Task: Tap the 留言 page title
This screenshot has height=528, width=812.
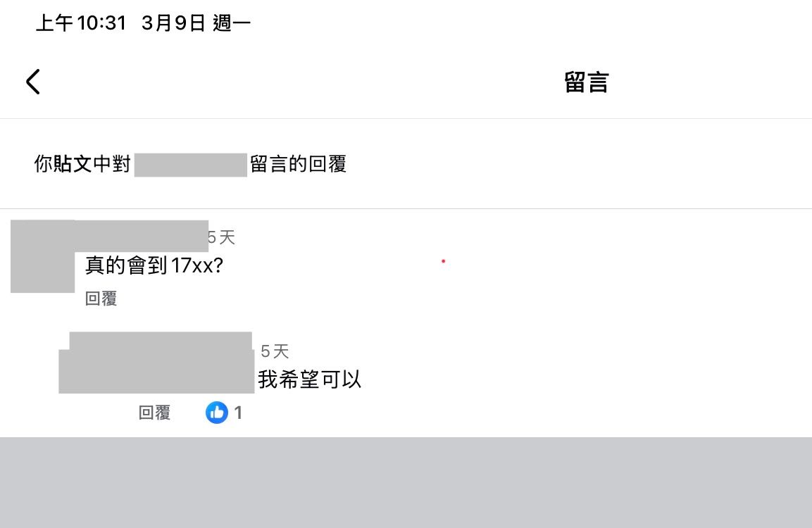Action: pos(586,82)
